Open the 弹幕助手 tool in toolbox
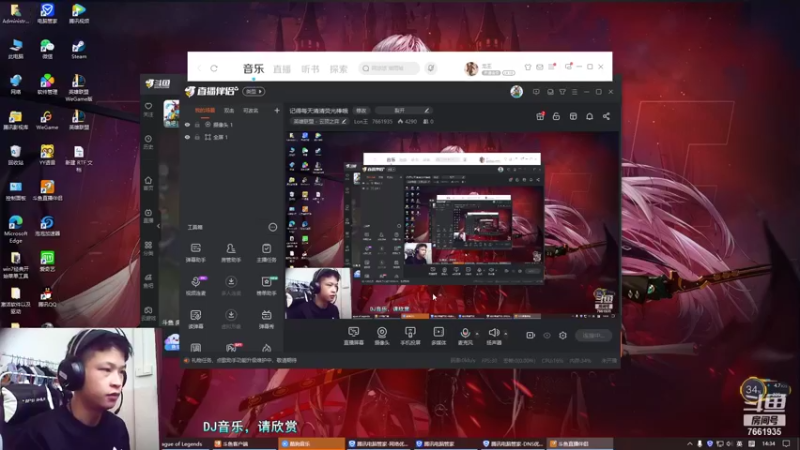This screenshot has width=800, height=450. (x=195, y=253)
